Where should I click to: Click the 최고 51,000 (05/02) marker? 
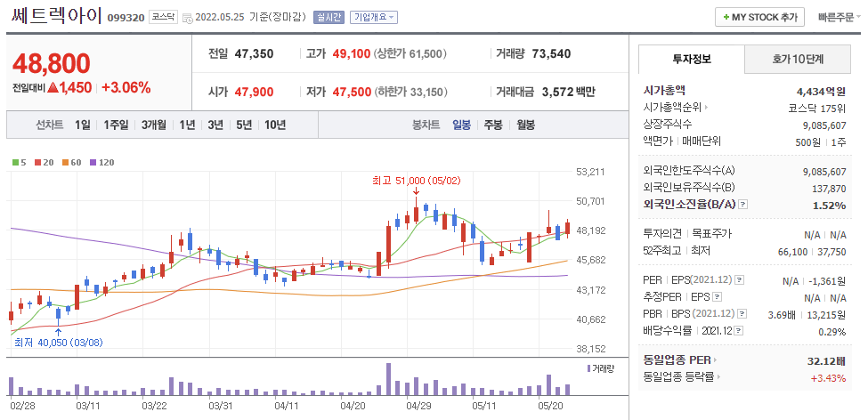click(417, 181)
